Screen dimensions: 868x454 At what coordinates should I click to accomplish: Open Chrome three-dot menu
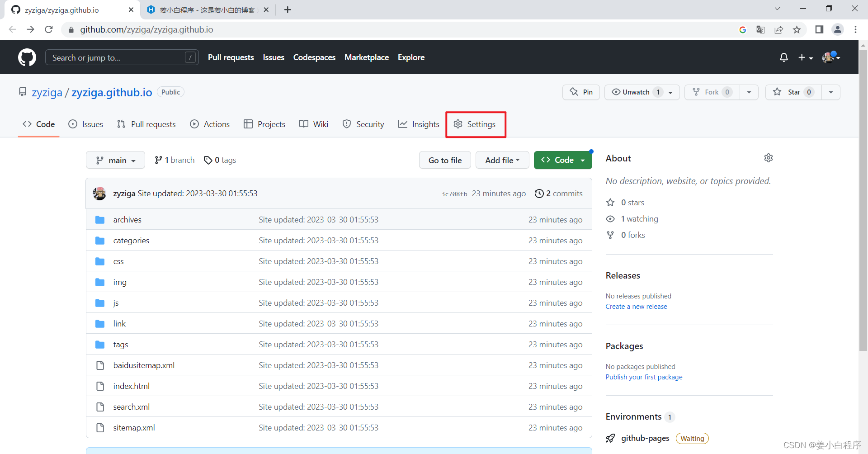coord(855,29)
